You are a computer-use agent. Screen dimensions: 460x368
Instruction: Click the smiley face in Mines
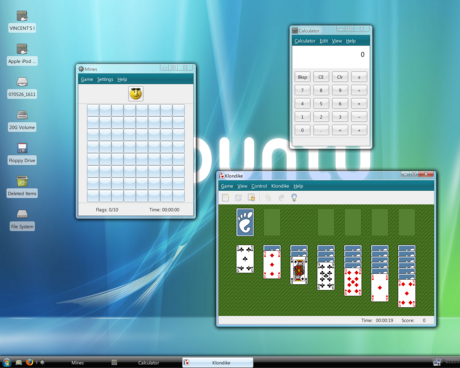(136, 94)
